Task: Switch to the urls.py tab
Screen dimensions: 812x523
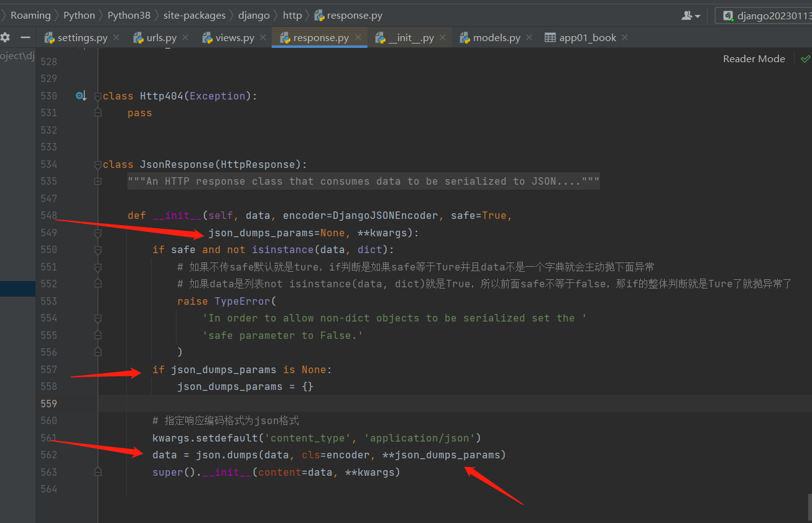Action: [162, 38]
